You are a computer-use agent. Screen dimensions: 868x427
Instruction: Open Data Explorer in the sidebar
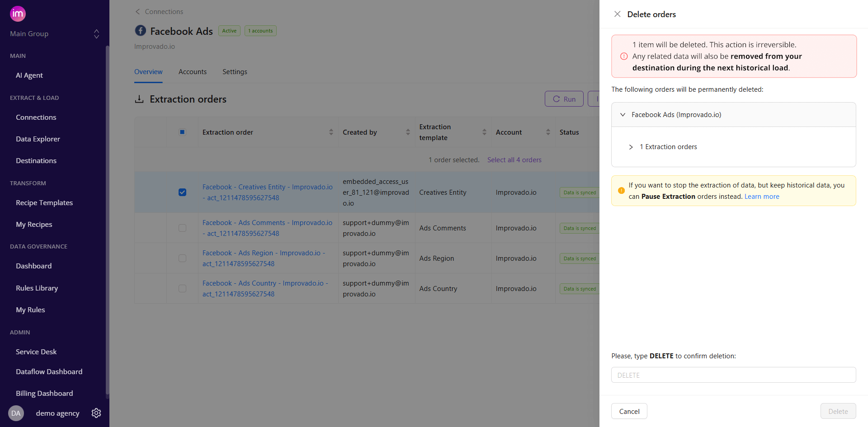pyautogui.click(x=38, y=139)
